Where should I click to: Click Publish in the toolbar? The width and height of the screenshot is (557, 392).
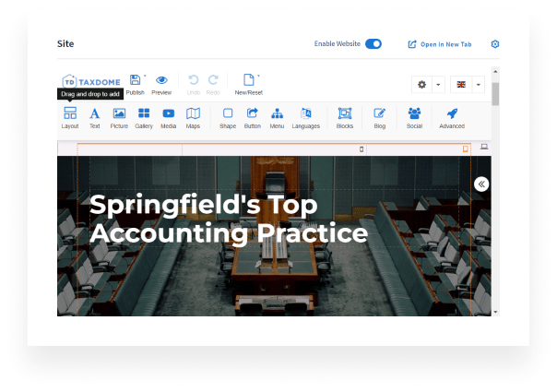[136, 84]
